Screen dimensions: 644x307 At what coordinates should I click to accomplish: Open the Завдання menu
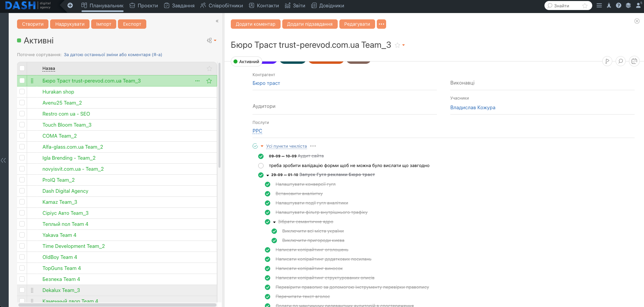pyautogui.click(x=179, y=5)
